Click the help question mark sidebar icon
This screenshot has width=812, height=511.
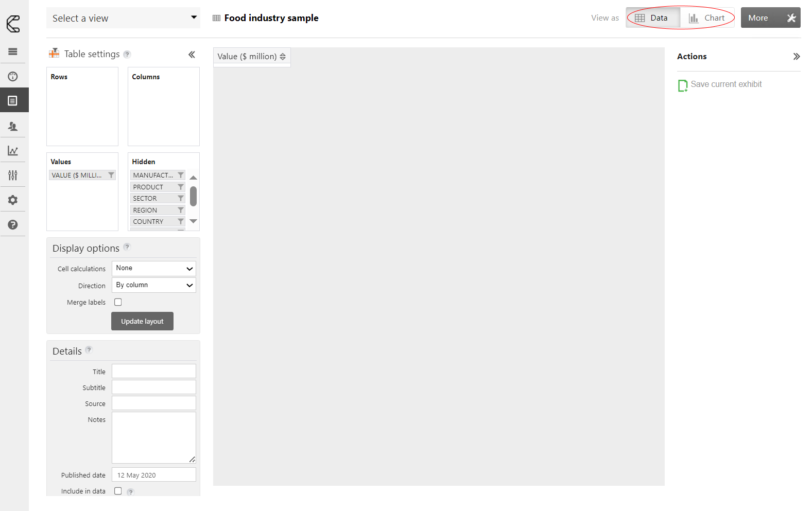(x=13, y=225)
